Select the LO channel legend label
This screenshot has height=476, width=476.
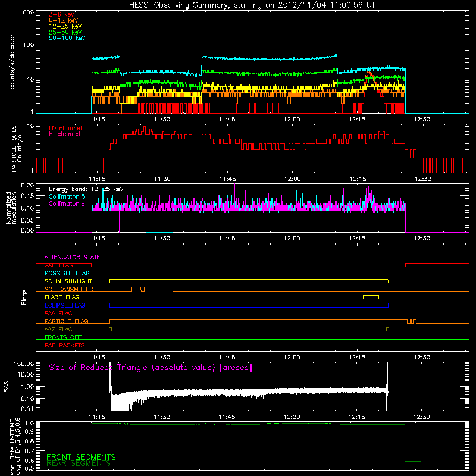[x=65, y=128]
